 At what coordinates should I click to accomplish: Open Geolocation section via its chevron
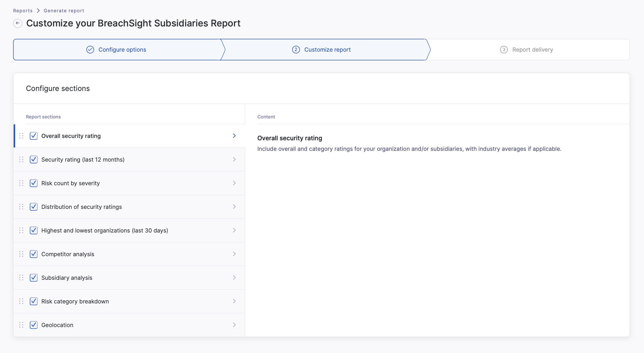tap(234, 325)
